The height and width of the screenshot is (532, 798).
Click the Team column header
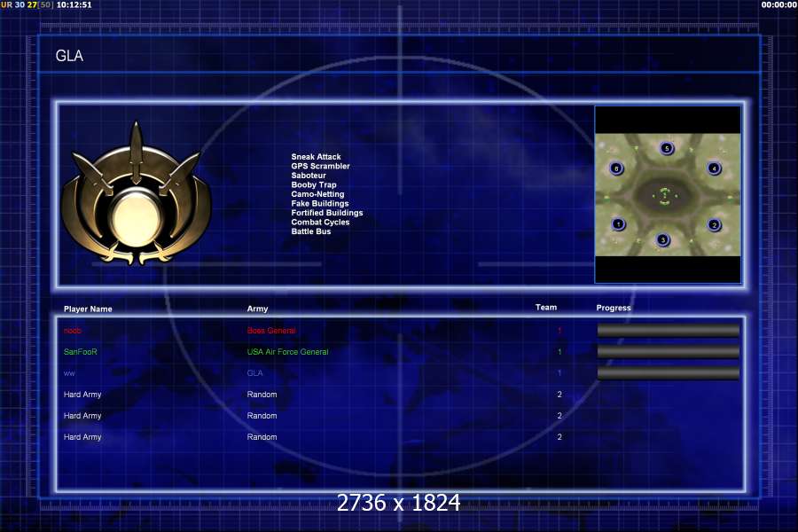546,308
